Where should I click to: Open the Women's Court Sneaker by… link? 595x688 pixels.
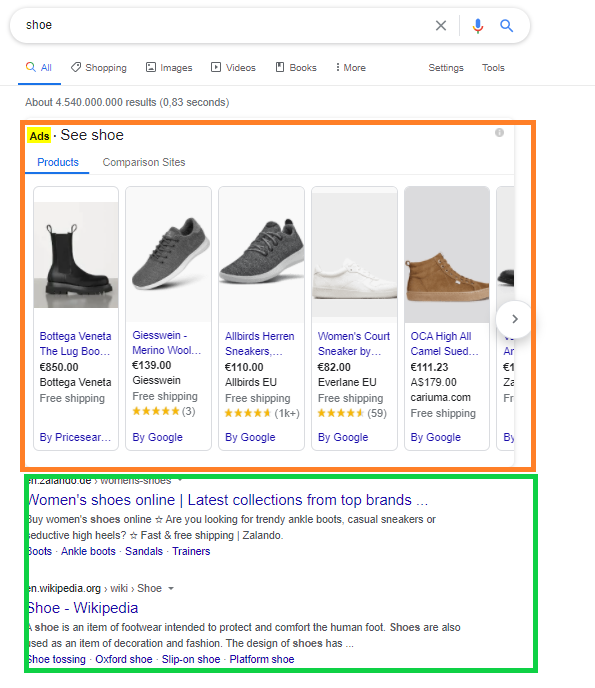click(x=353, y=344)
